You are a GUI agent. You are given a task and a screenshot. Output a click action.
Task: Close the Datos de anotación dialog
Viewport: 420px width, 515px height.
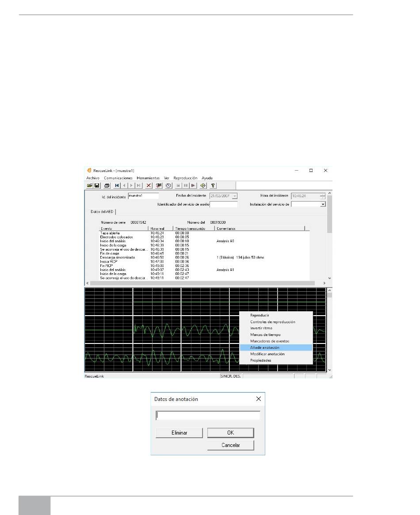259,399
